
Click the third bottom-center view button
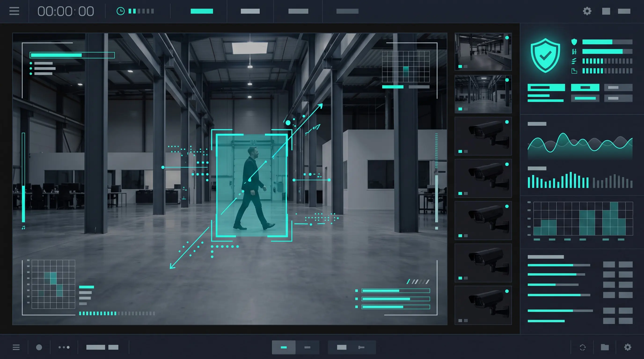(x=341, y=347)
